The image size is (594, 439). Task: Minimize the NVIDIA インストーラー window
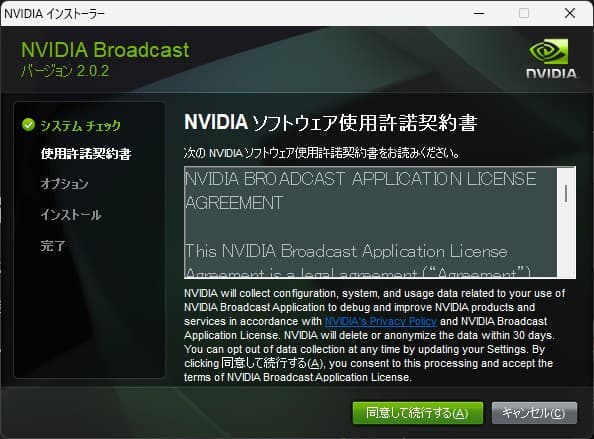479,13
